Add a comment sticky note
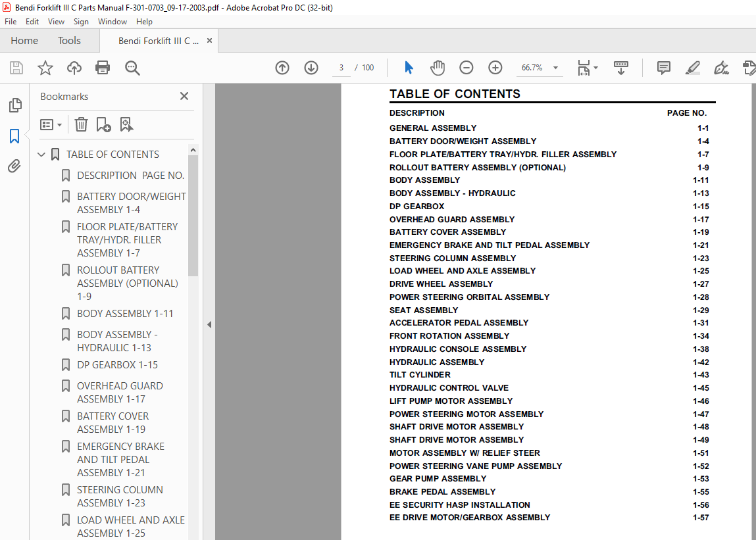Screen dimensions: 756x540 point(664,68)
